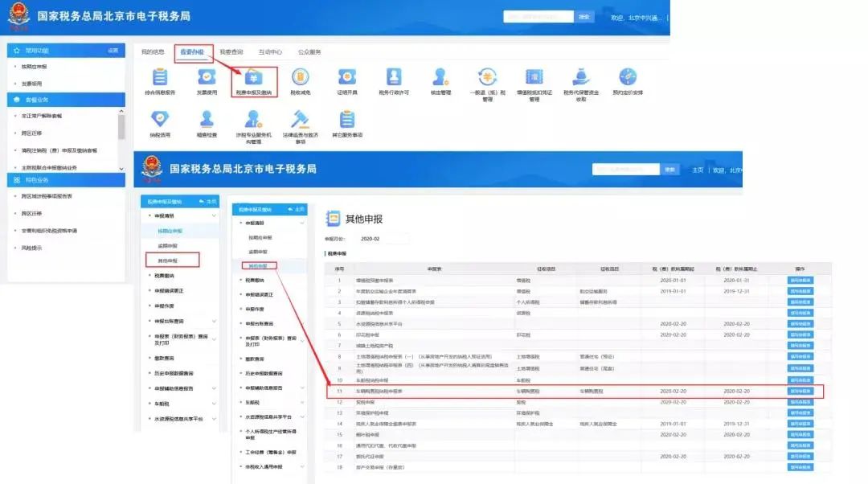Open the 综合信息报告 icon
The image size is (868, 484).
(160, 77)
